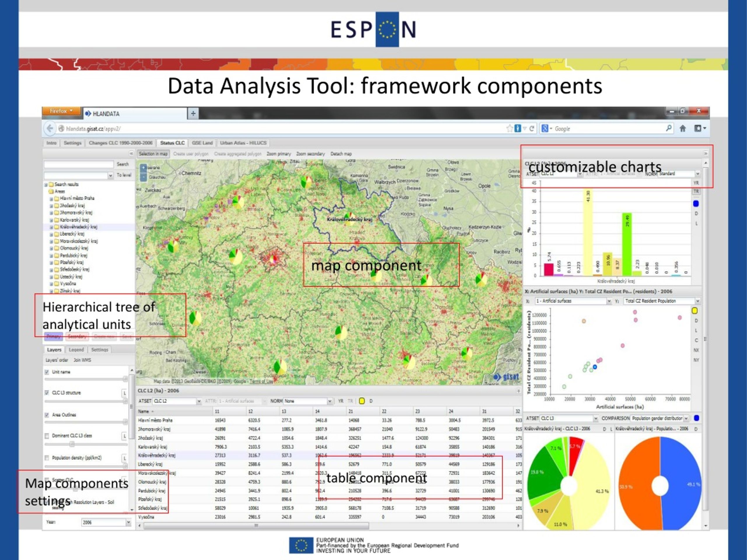Image resolution: width=747 pixels, height=560 pixels.
Task: Enable the Population density layer checkbox
Action: [47, 458]
